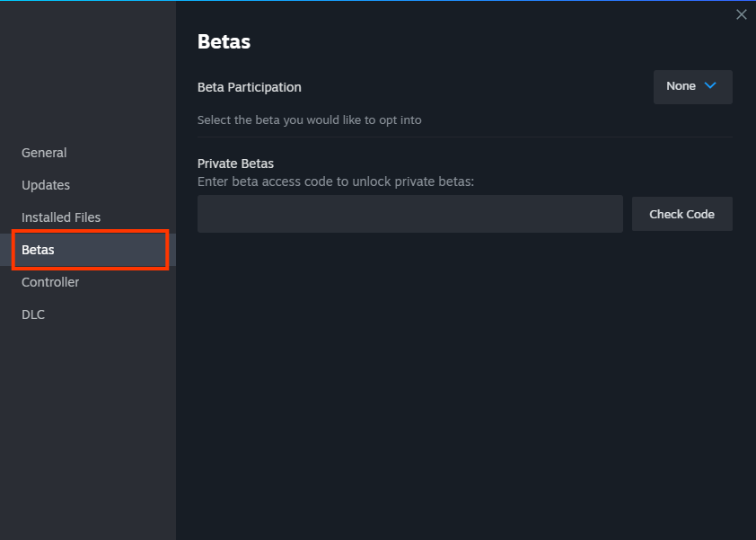Open the Controller settings page

click(49, 282)
